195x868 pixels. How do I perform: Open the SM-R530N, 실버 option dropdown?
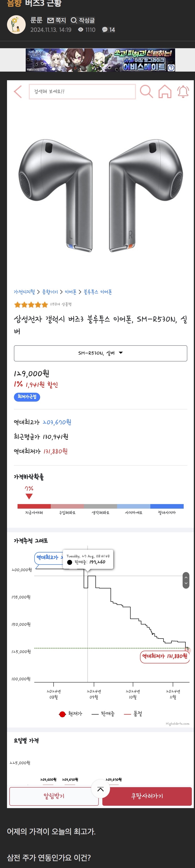click(100, 353)
